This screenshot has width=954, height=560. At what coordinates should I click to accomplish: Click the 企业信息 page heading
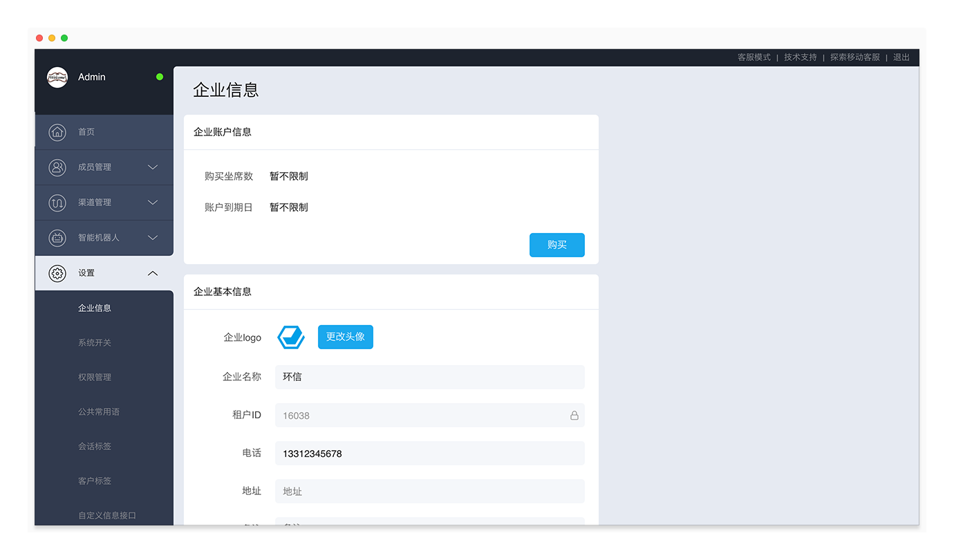[x=226, y=90]
